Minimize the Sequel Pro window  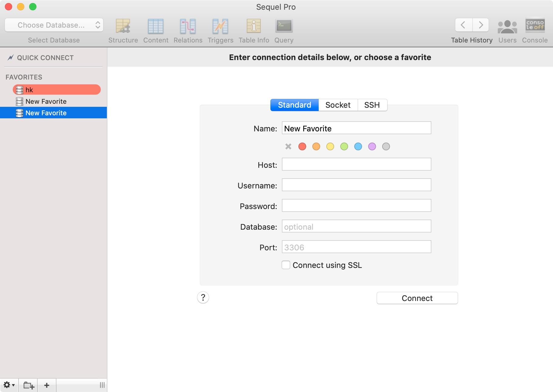coord(21,7)
